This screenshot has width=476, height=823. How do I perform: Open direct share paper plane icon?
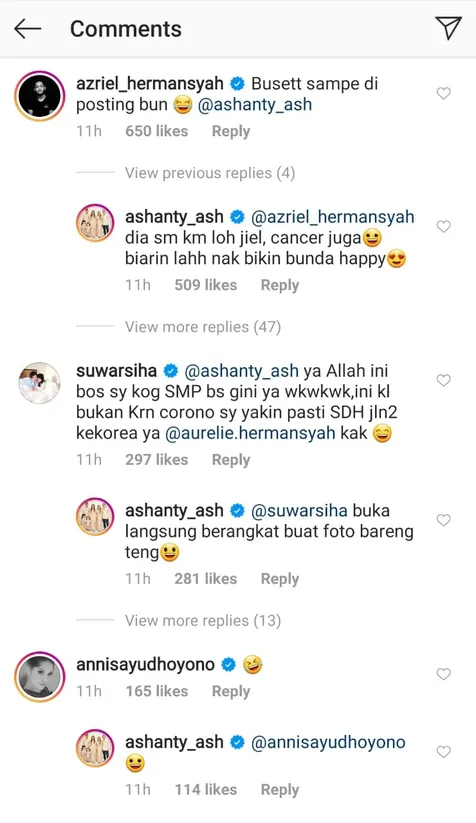tap(448, 28)
